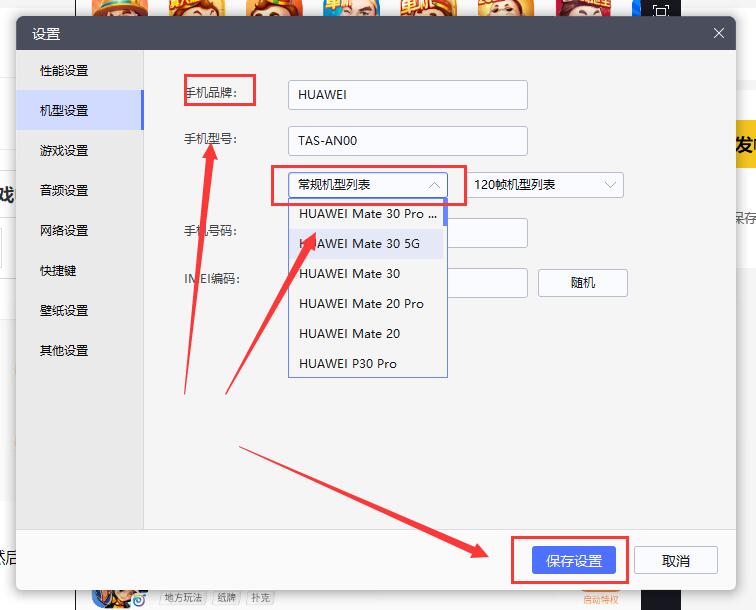
Task: Switch to the 游戏设置 tab
Action: click(x=64, y=150)
